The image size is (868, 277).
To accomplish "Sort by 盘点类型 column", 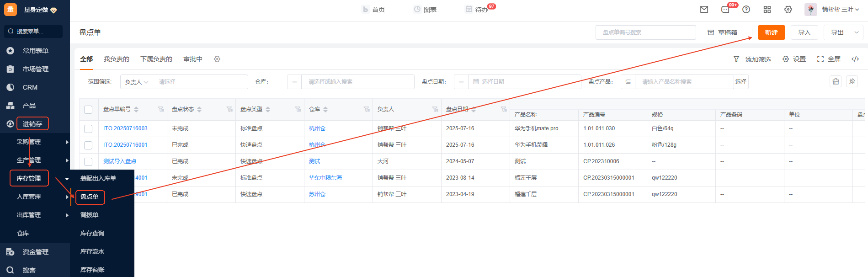I will [268, 109].
